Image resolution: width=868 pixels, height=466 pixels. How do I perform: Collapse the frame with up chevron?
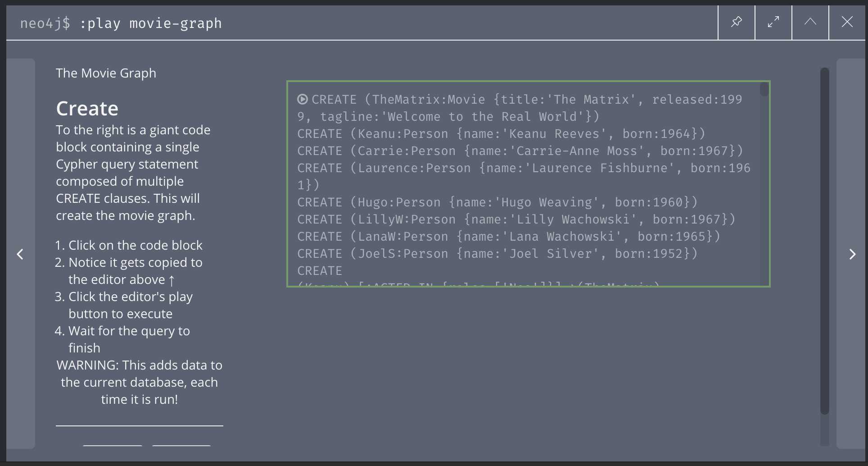click(x=810, y=22)
